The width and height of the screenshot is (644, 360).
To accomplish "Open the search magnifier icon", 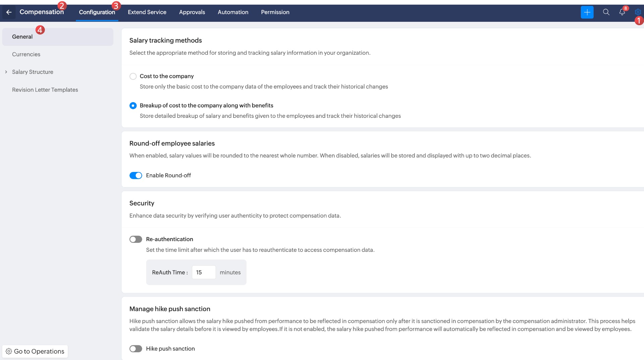I will (x=606, y=12).
